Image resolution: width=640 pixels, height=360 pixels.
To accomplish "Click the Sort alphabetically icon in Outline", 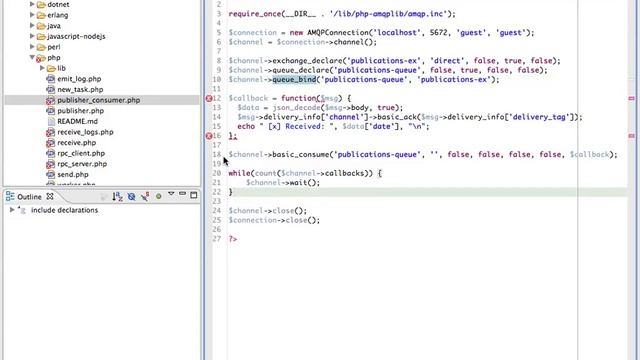I will [117, 197].
